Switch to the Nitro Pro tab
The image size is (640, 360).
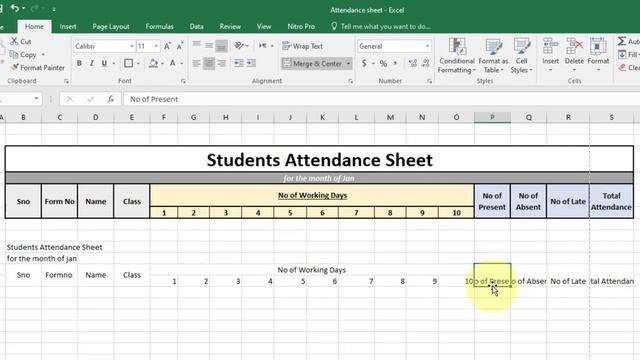click(x=301, y=27)
